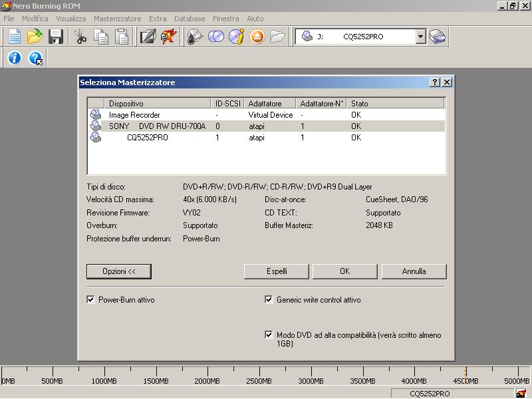The image size is (532, 399).
Task: Click orange capacity marker on size ruler
Action: pos(465,375)
